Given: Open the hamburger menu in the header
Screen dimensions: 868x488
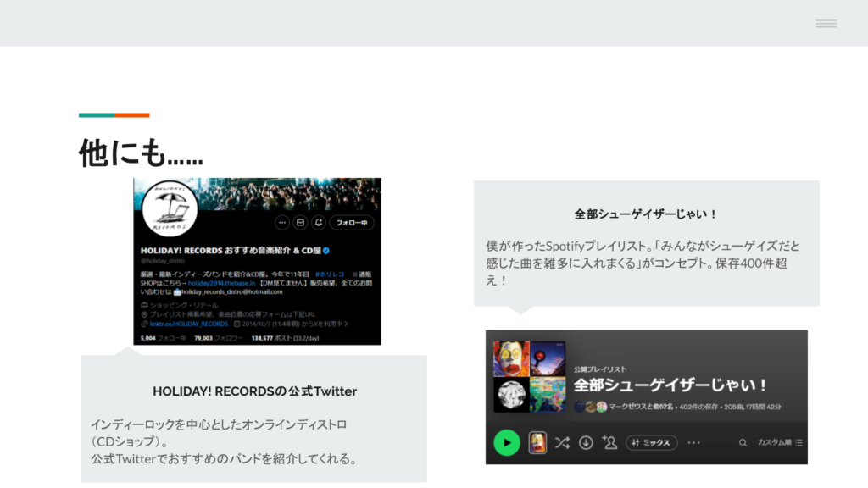Looking at the screenshot, I should tap(826, 24).
